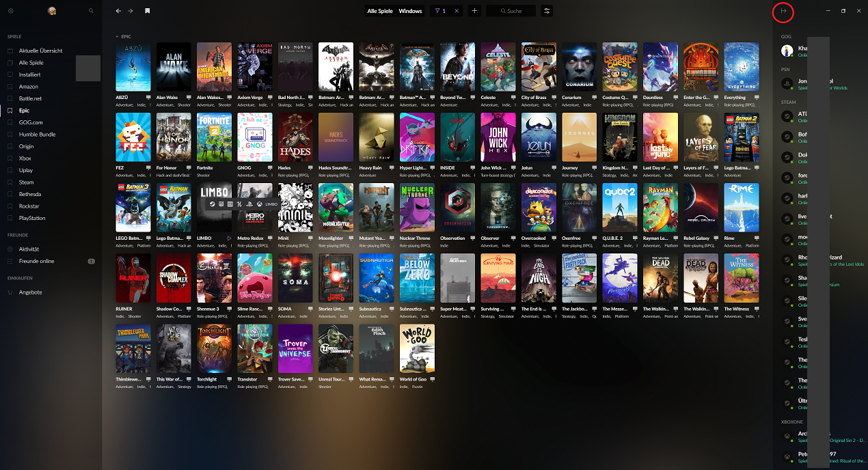Open the view customization sliders icon
Viewport: 868px width, 470px height.
(547, 11)
